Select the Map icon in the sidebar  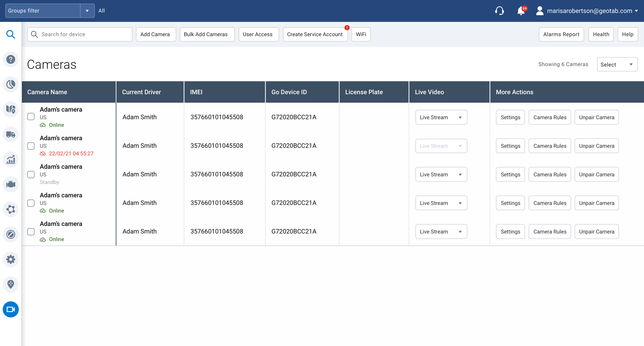point(11,109)
